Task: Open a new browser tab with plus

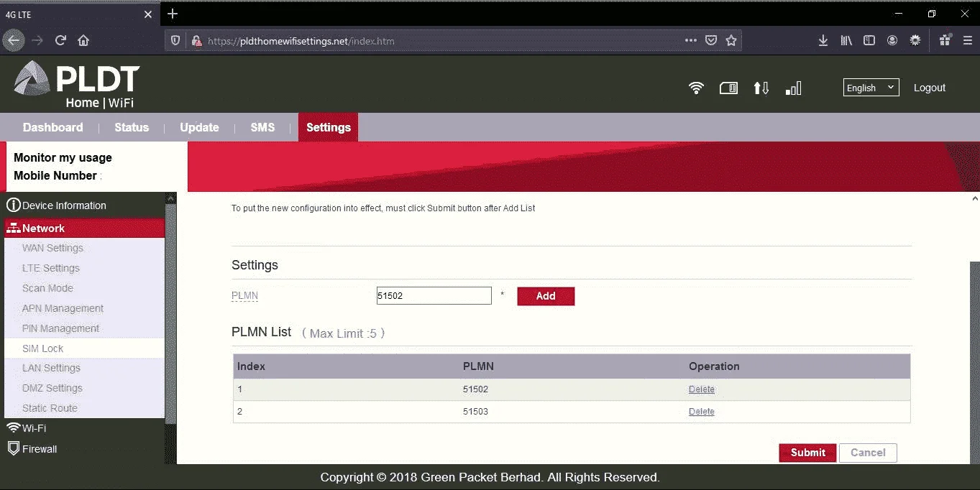Action: tap(173, 14)
